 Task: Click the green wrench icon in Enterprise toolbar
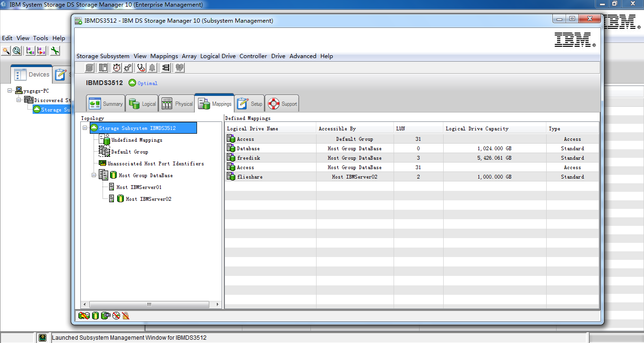55,51
